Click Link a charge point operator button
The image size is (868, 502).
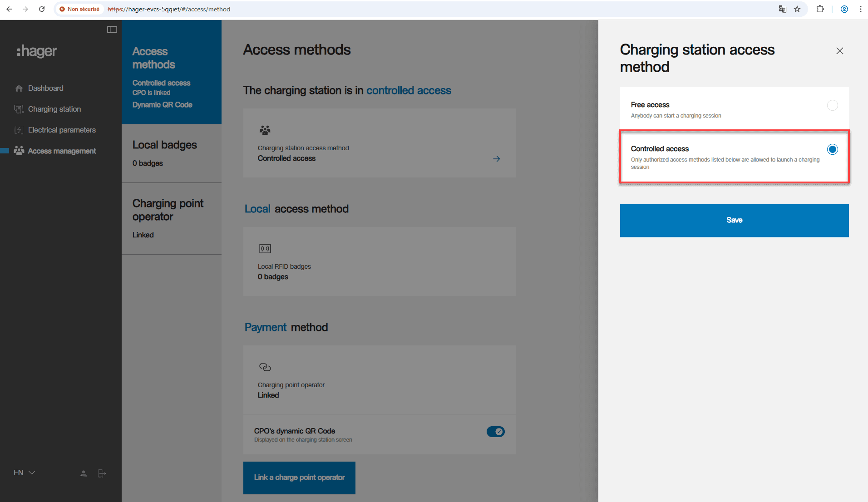click(x=299, y=477)
